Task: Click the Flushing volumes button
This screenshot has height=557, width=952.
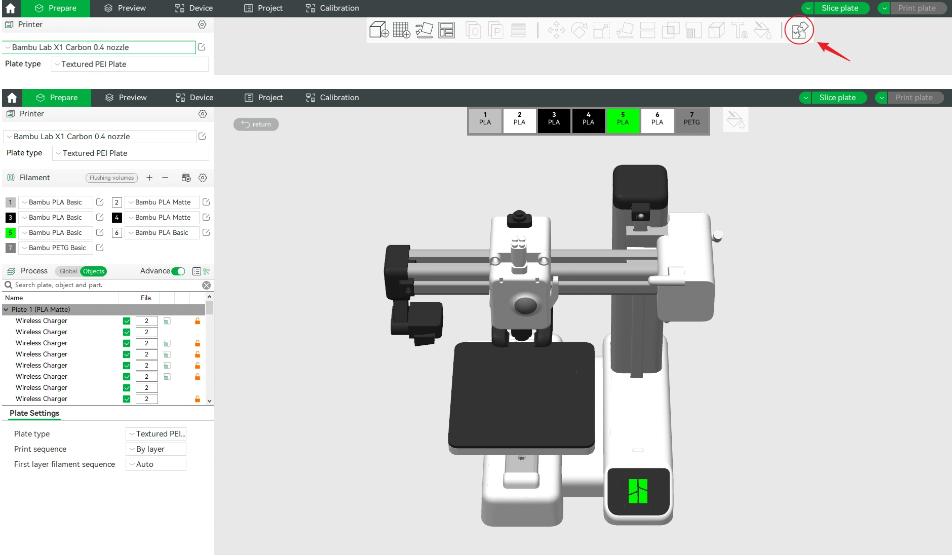Action: (112, 177)
